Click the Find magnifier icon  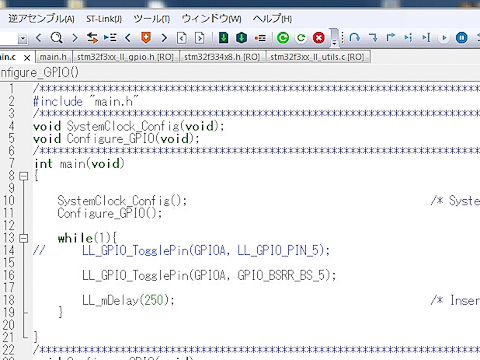(x=56, y=38)
